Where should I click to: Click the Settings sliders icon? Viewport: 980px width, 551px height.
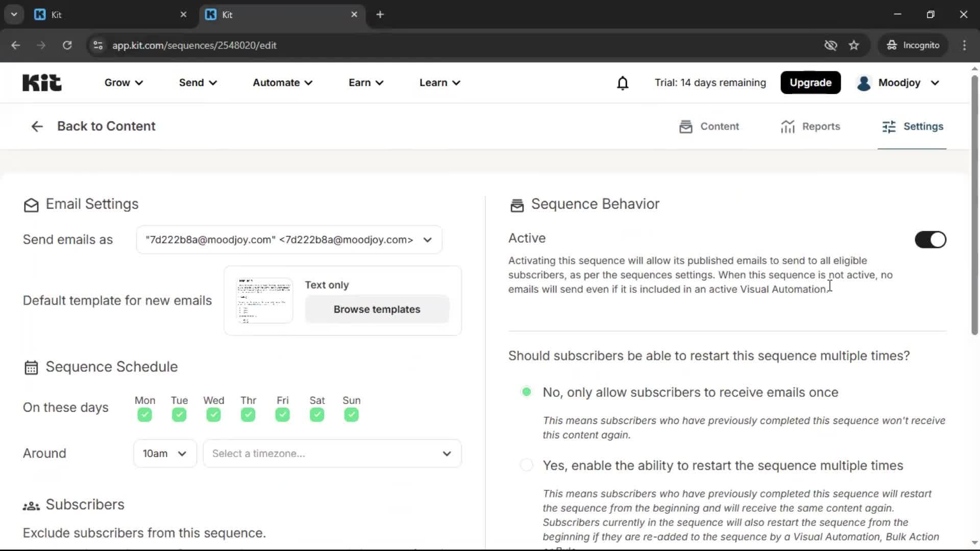coord(890,127)
